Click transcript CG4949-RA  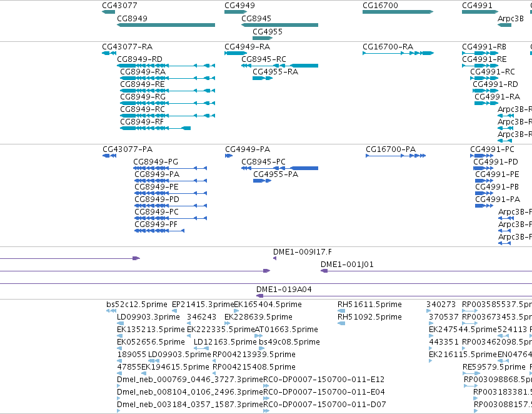coord(248,46)
